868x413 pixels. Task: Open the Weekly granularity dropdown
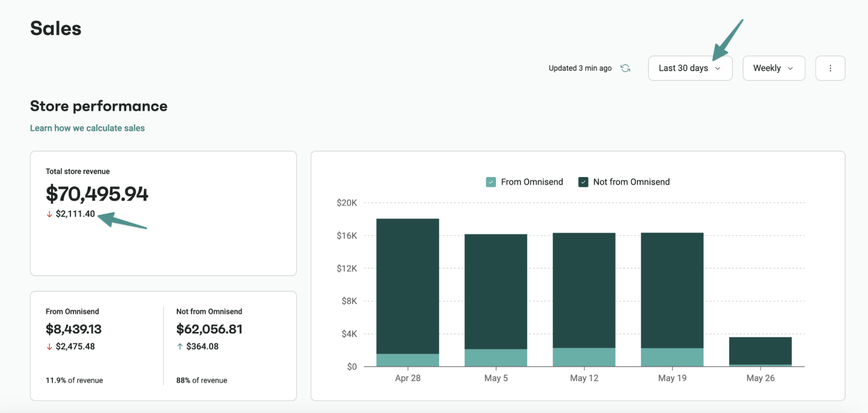click(773, 68)
